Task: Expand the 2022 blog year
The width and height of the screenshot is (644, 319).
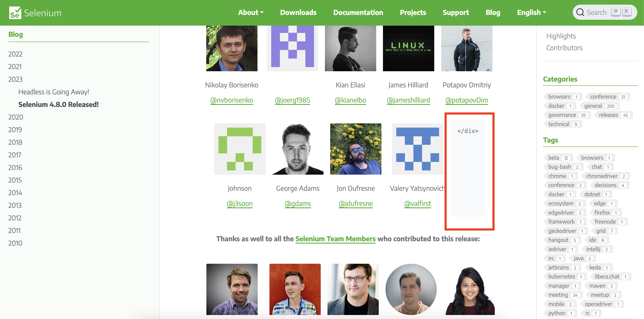Action: pyautogui.click(x=15, y=54)
